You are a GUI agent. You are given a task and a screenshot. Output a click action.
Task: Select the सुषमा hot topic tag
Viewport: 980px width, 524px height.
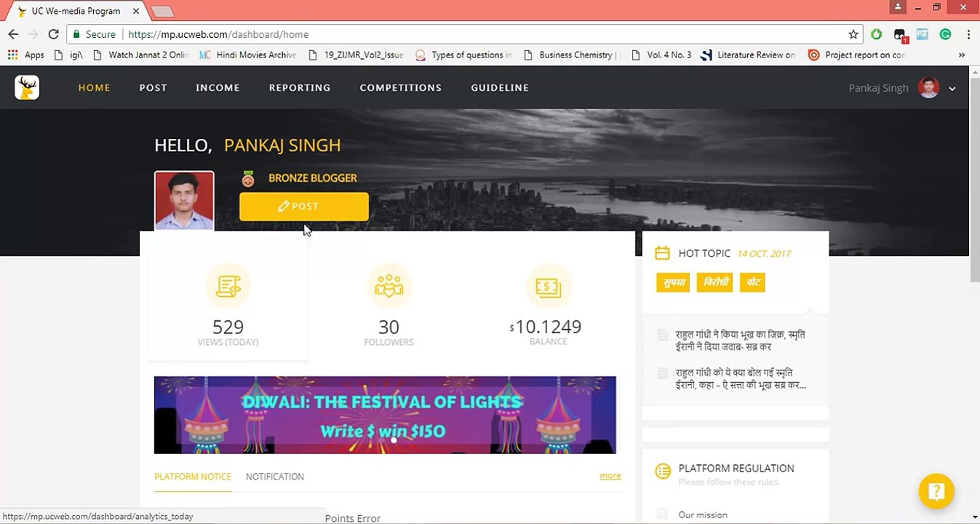tap(673, 282)
